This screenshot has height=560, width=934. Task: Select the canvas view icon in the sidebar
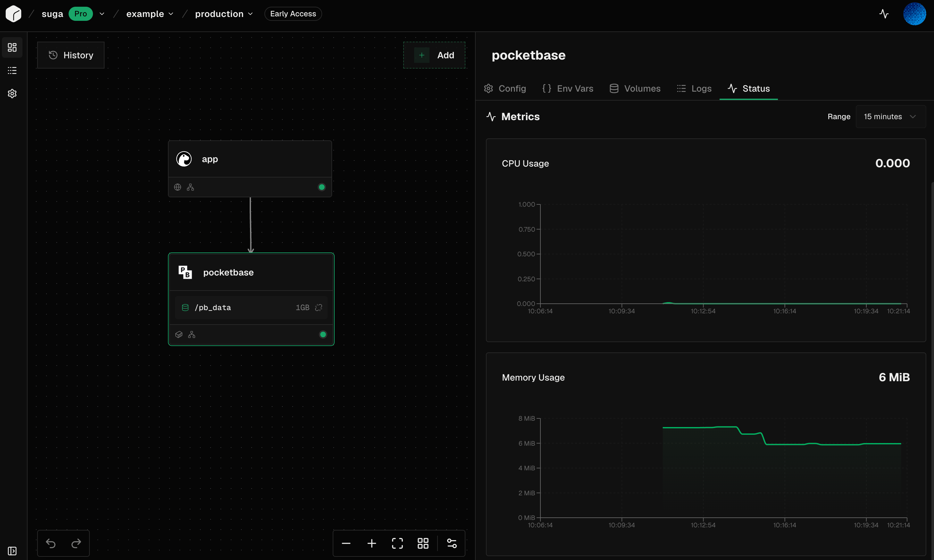pyautogui.click(x=12, y=47)
